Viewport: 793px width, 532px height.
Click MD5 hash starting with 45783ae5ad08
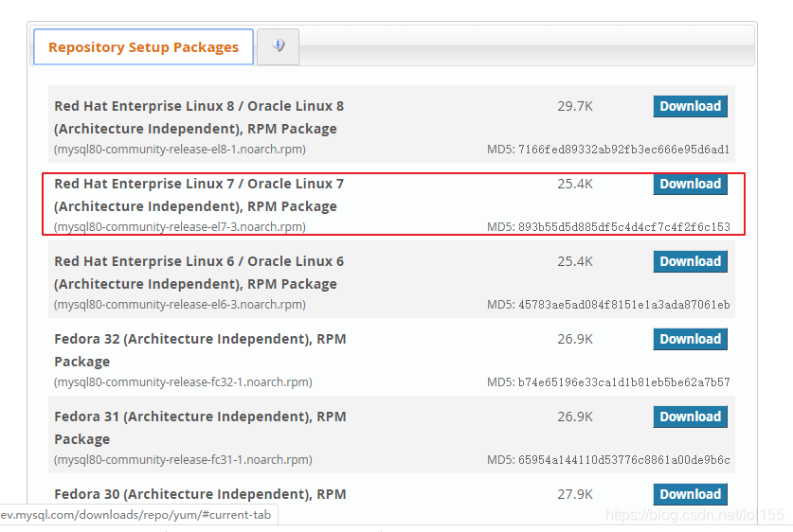(623, 305)
